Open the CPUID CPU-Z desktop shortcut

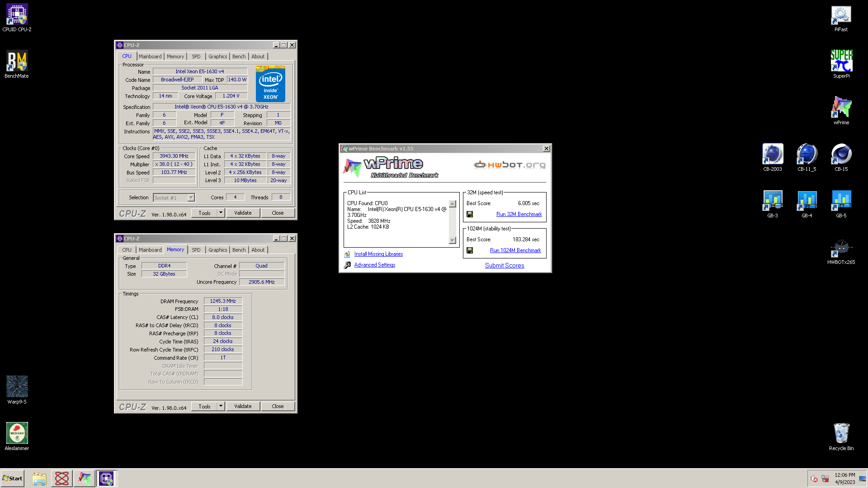[17, 18]
